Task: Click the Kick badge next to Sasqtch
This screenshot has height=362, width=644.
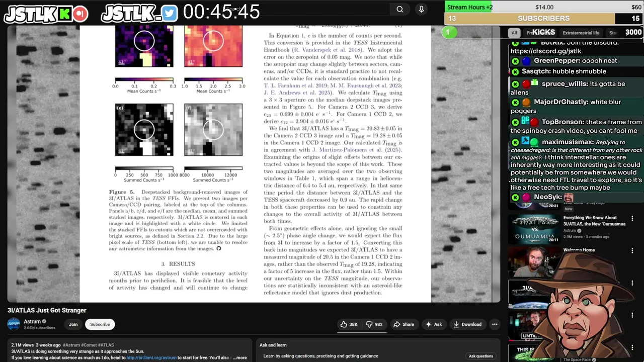Action: tap(515, 71)
